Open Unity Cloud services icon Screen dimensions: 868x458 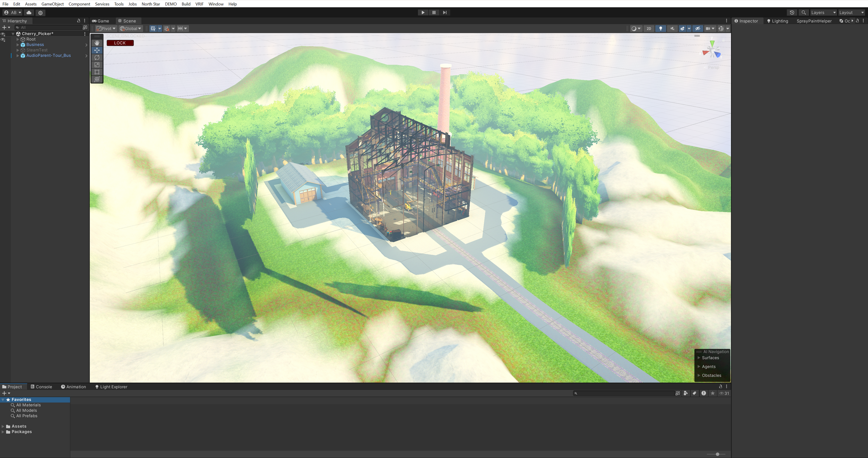(29, 13)
